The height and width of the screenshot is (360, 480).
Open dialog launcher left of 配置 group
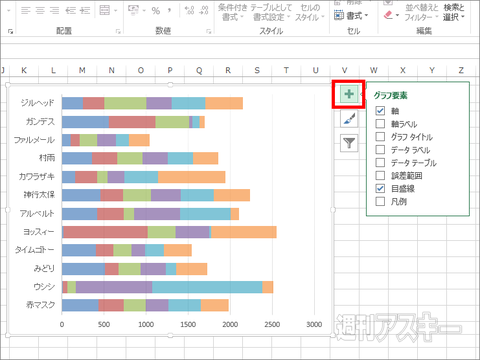[x=11, y=31]
